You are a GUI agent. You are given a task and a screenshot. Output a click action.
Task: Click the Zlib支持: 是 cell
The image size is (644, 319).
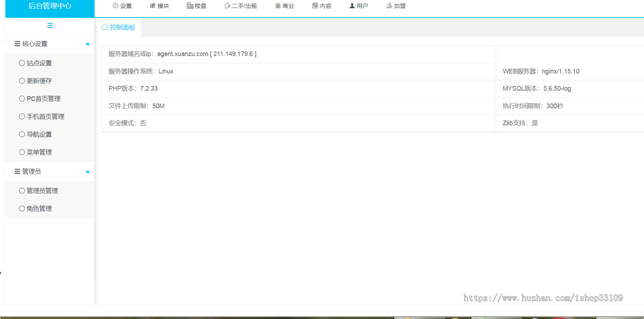point(570,123)
